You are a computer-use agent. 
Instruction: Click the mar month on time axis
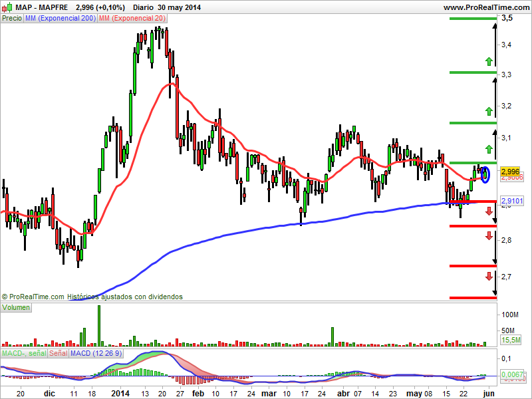tap(269, 394)
